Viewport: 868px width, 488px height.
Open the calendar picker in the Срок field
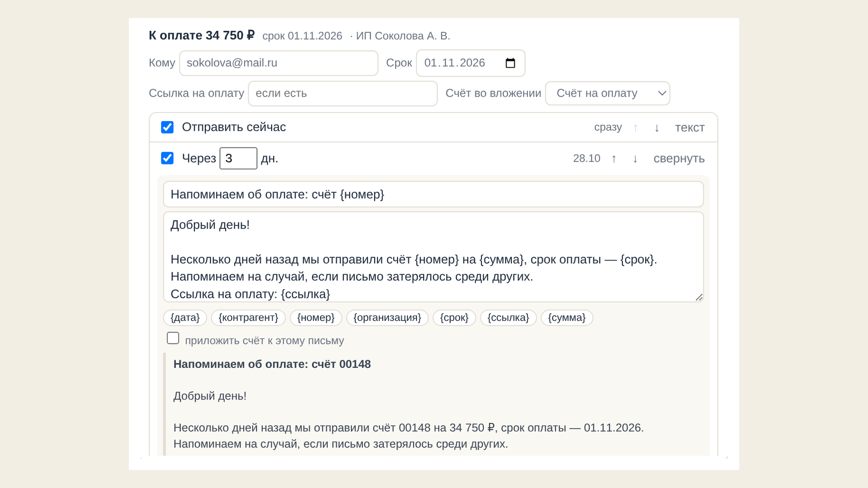click(x=510, y=63)
